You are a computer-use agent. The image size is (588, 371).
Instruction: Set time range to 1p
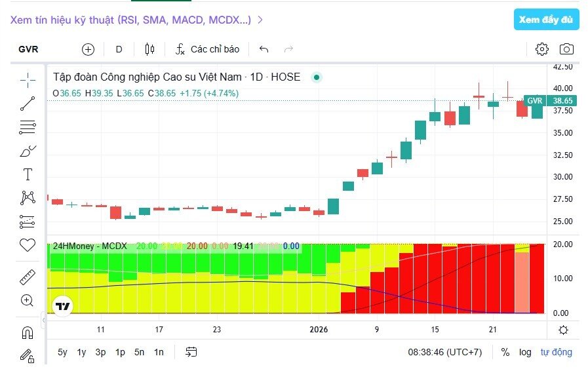(120, 352)
